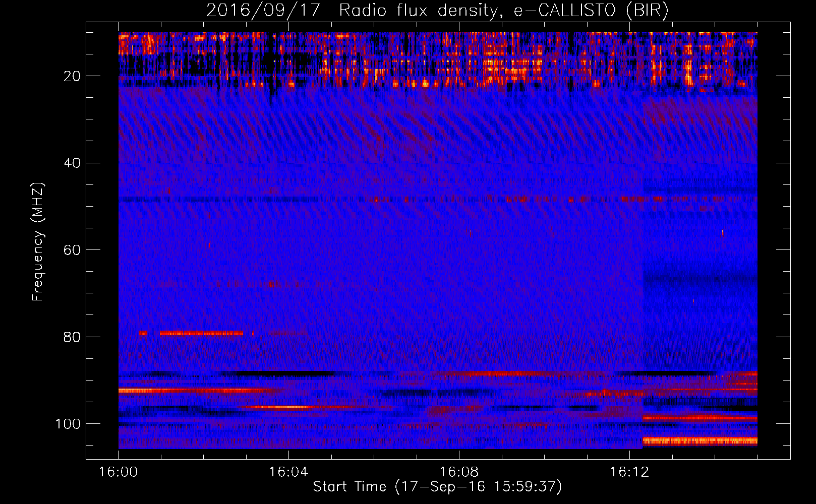This screenshot has height=504, width=816.
Task: Click the 100 MHz frequency label
Action: [68, 424]
